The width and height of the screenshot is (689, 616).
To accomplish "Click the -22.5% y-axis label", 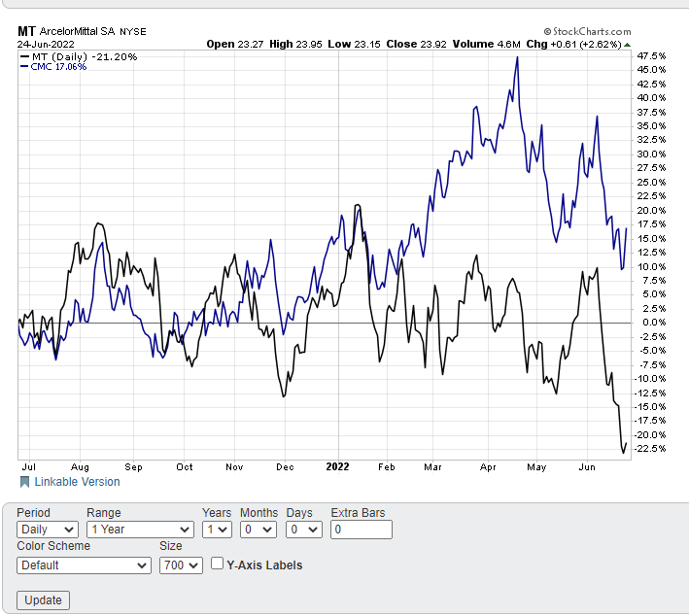I will tap(651, 449).
